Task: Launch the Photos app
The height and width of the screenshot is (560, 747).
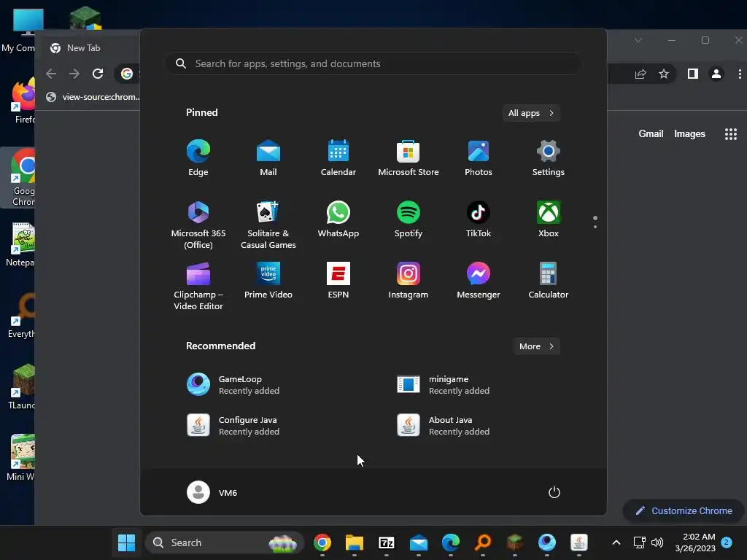Action: (x=479, y=158)
